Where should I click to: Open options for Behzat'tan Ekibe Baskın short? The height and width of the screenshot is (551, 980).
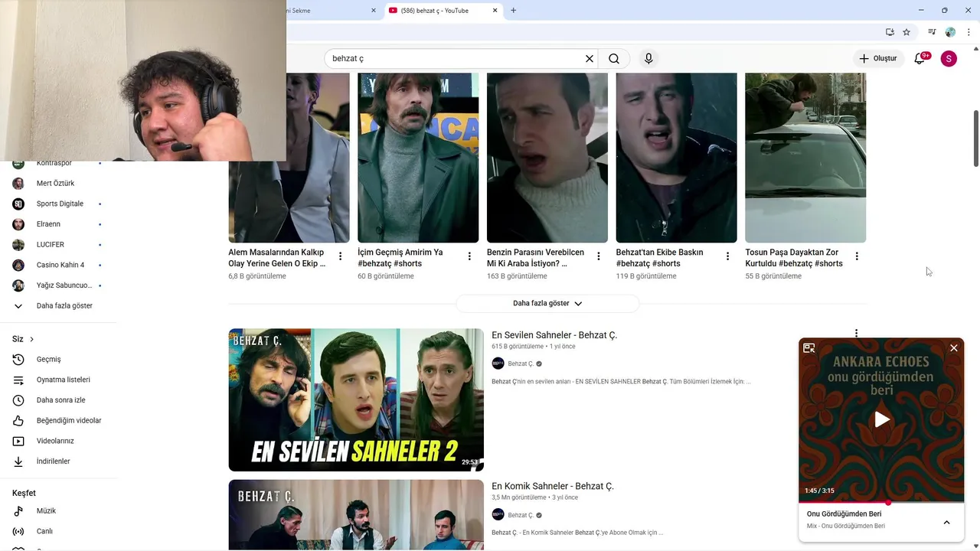pyautogui.click(x=728, y=256)
